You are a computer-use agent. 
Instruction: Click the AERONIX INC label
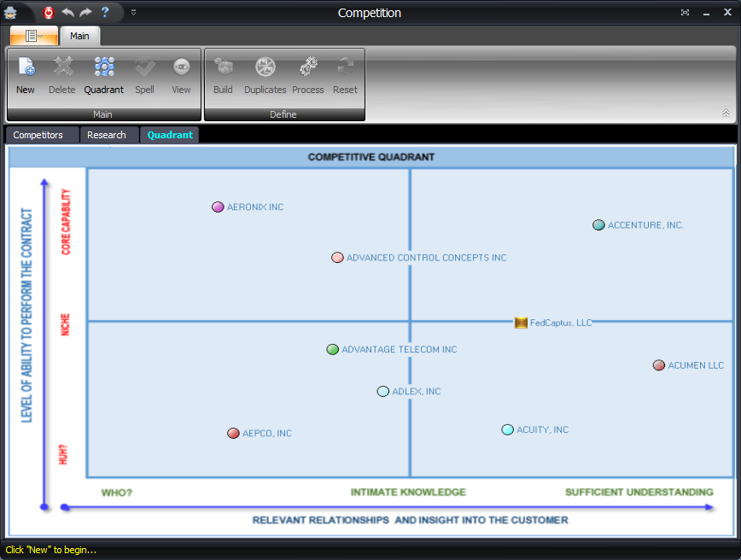coord(255,207)
